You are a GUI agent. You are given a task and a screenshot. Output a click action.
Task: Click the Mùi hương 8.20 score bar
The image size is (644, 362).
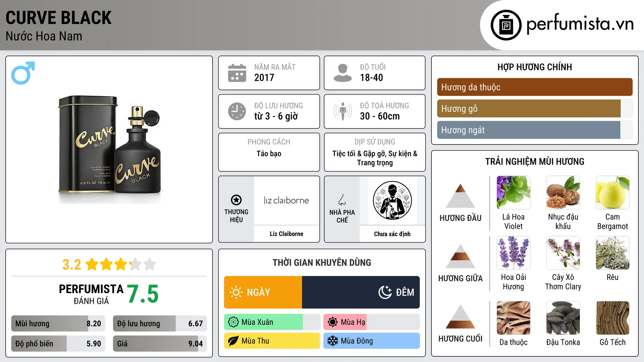tap(58, 323)
